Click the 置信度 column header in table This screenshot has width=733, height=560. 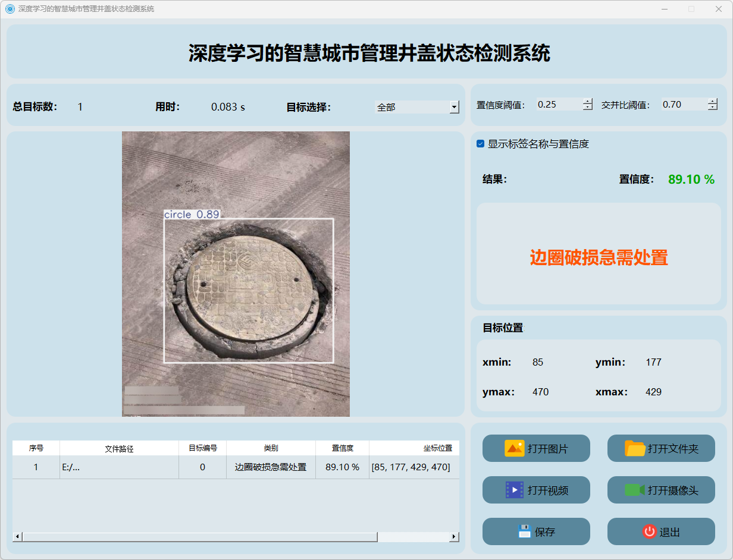point(342,448)
